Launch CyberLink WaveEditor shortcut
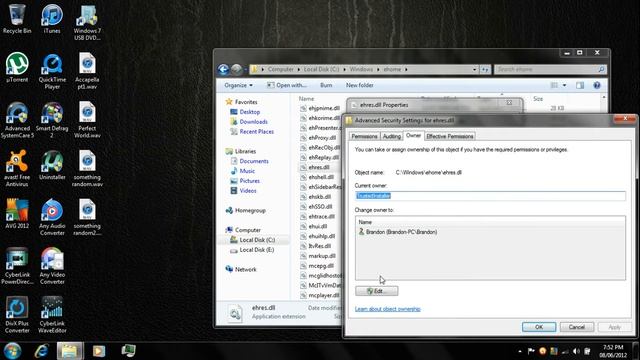 pos(52,314)
